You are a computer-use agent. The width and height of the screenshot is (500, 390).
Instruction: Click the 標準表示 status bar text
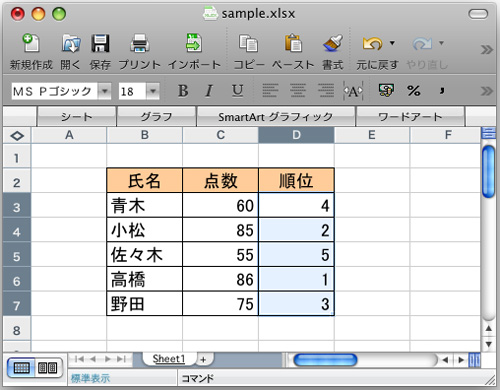pyautogui.click(x=90, y=378)
